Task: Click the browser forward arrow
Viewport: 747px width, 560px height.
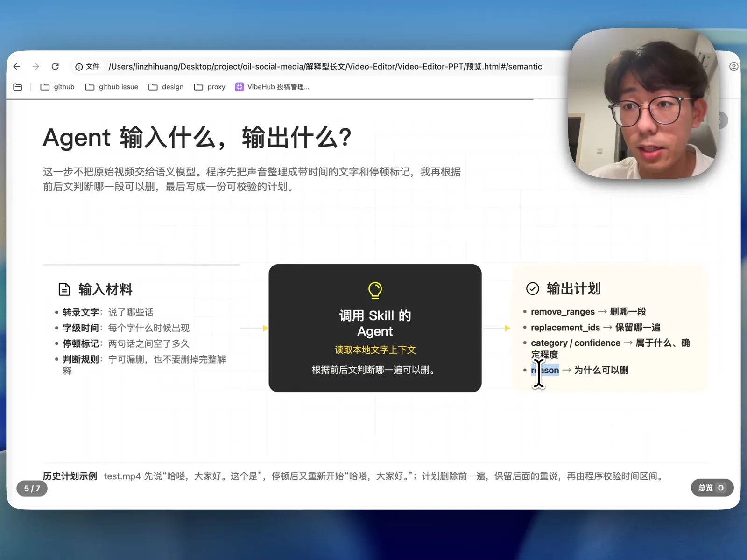Action: point(36,67)
